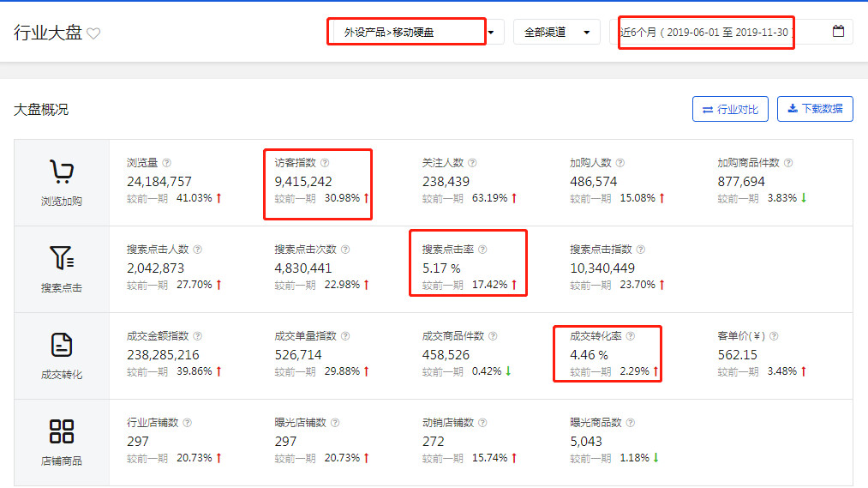Click the 浏览加购 shopping cart icon

pyautogui.click(x=61, y=172)
